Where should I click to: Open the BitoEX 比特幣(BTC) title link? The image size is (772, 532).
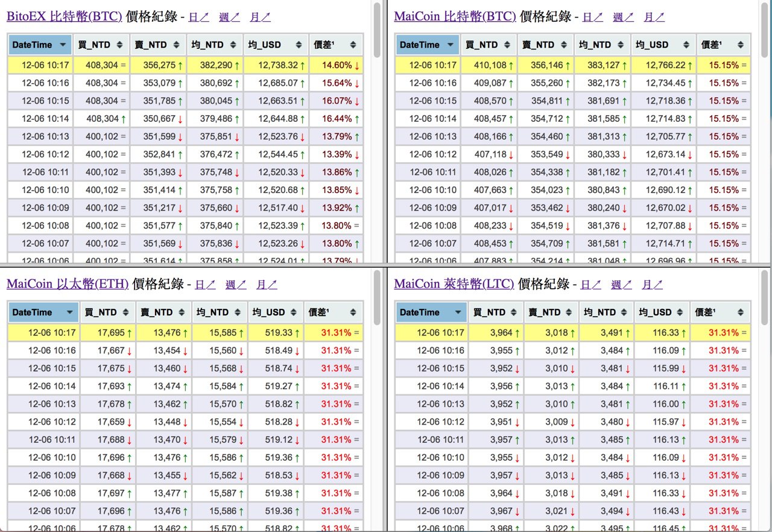click(65, 16)
